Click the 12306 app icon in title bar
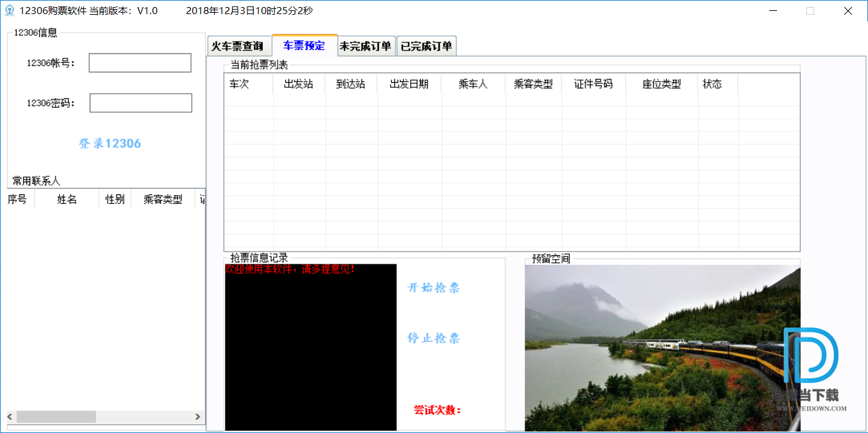Screen dimensions: 868x433 click(x=10, y=11)
